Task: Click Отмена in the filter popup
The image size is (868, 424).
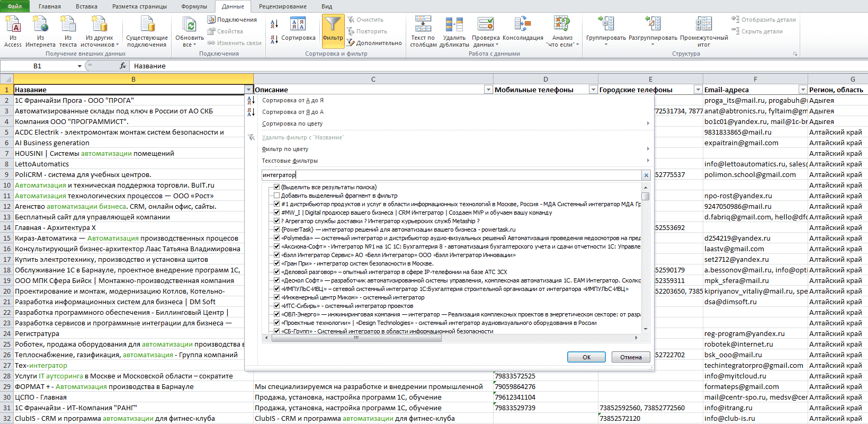Action: (x=631, y=357)
